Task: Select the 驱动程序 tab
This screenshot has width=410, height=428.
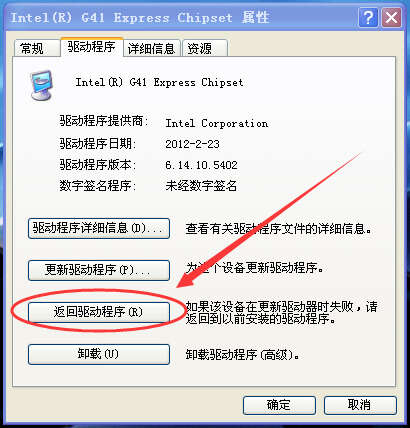Action: pyautogui.click(x=92, y=46)
